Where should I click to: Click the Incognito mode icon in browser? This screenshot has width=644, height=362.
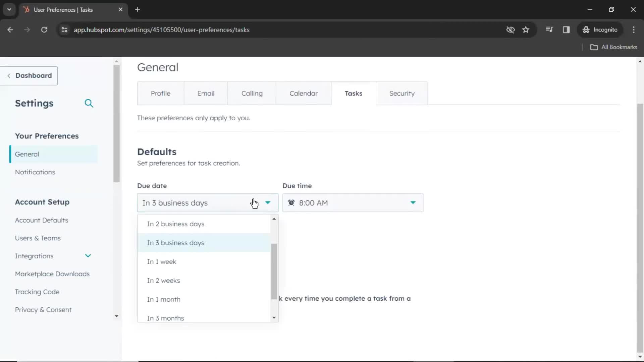tap(587, 29)
